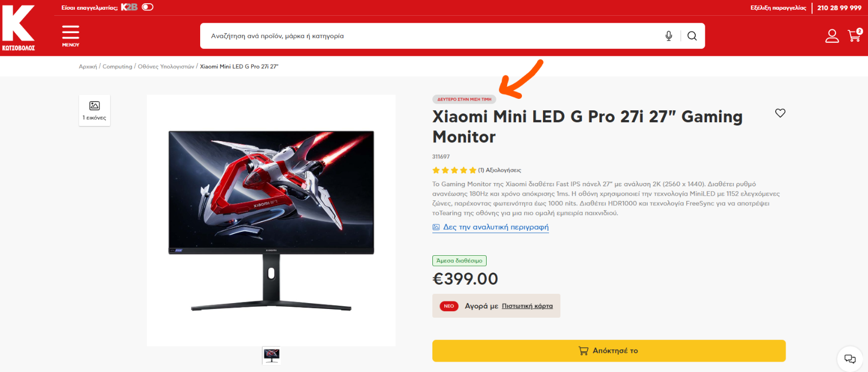Select the small monitor thumbnail below image
868x372 pixels.
271,355
